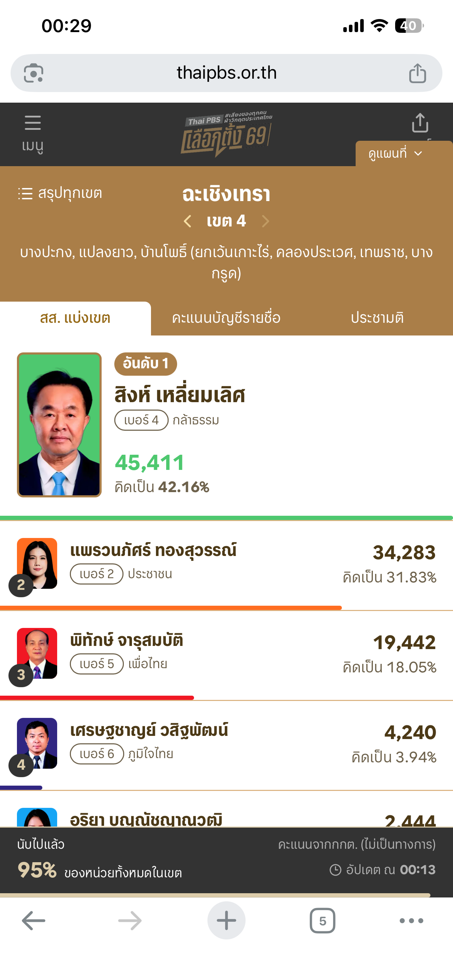Tap the photo of สิงห์ เหลี่ยมเลิศ
The image size is (453, 980).
(x=59, y=425)
